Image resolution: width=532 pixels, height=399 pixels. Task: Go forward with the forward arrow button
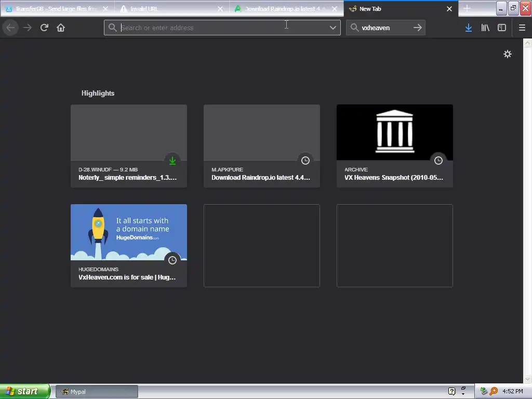coord(28,28)
